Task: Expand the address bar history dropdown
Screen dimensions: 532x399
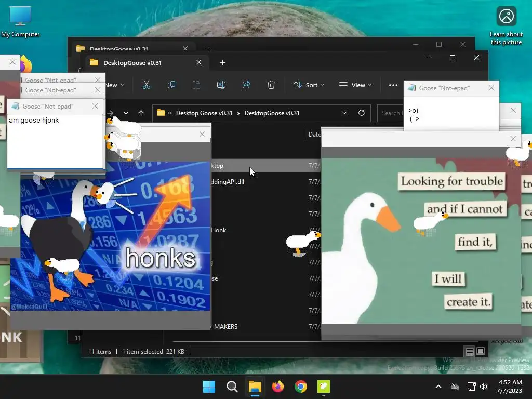Action: click(x=344, y=113)
